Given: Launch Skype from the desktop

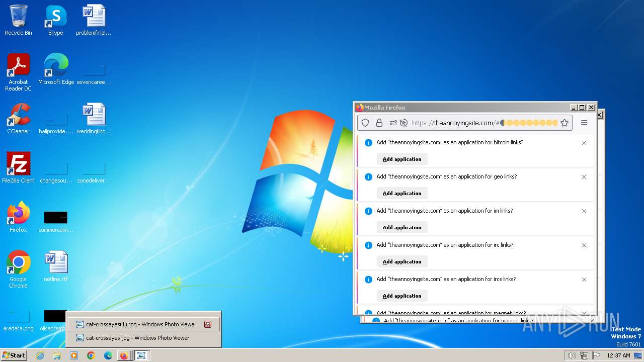Looking at the screenshot, I should (x=55, y=20).
